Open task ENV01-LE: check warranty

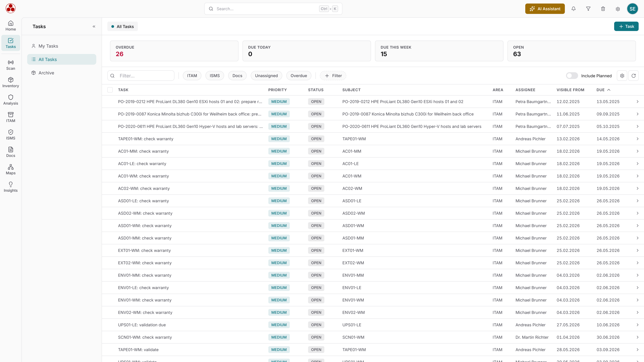pos(143,288)
